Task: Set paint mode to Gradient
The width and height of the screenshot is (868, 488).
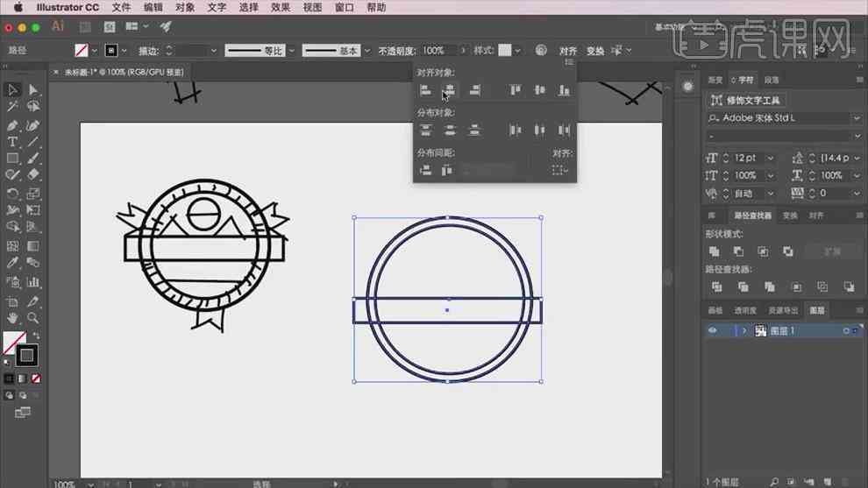Action: click(22, 379)
